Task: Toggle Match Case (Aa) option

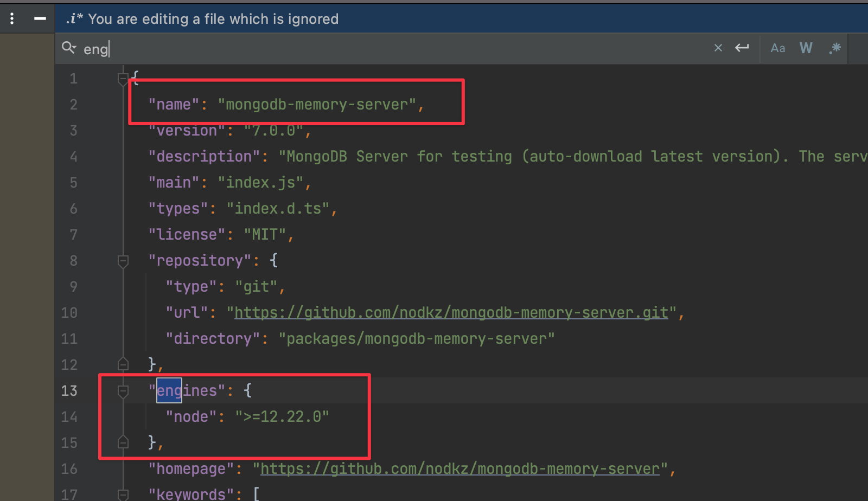Action: click(778, 48)
